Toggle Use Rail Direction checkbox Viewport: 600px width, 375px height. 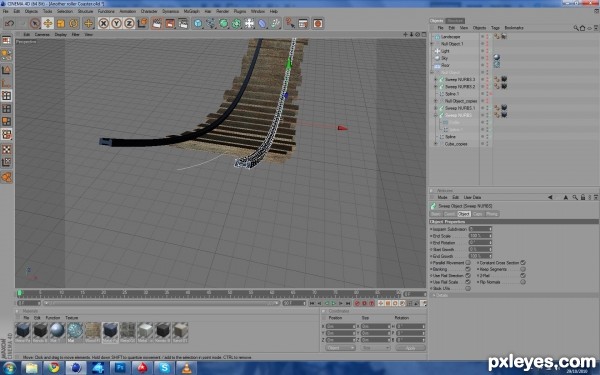(468, 276)
